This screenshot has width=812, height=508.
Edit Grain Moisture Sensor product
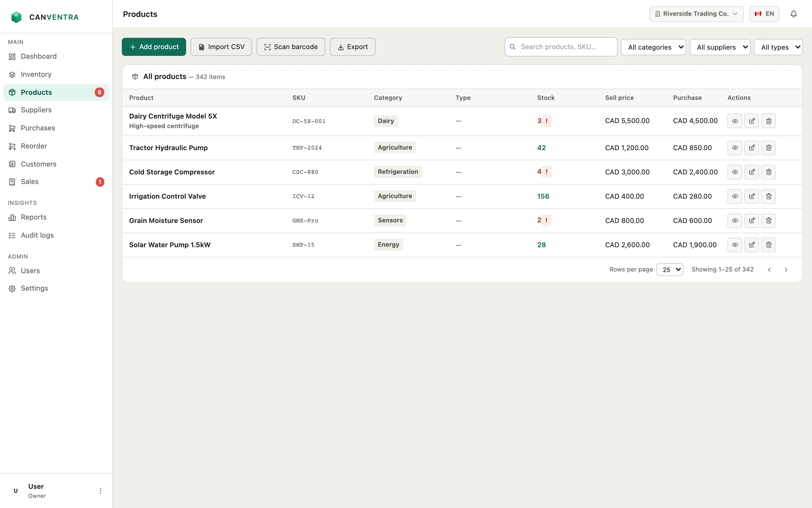(x=752, y=220)
